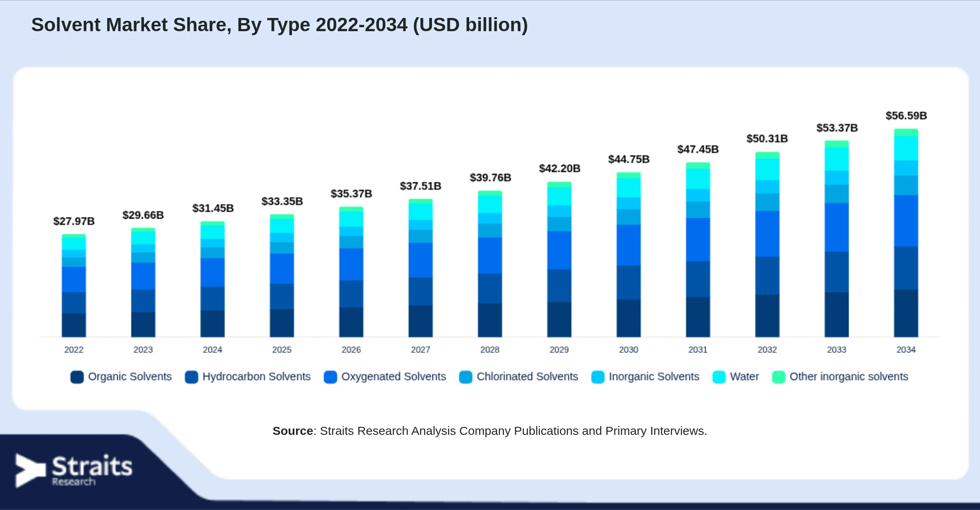Screen dimensions: 980x510
Task: Click the 2029 axis label
Action: (559, 350)
